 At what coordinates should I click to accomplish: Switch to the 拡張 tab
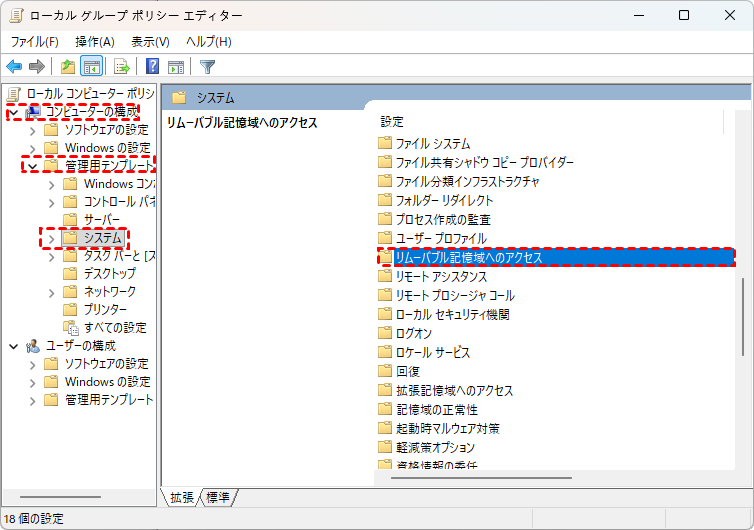point(181,497)
